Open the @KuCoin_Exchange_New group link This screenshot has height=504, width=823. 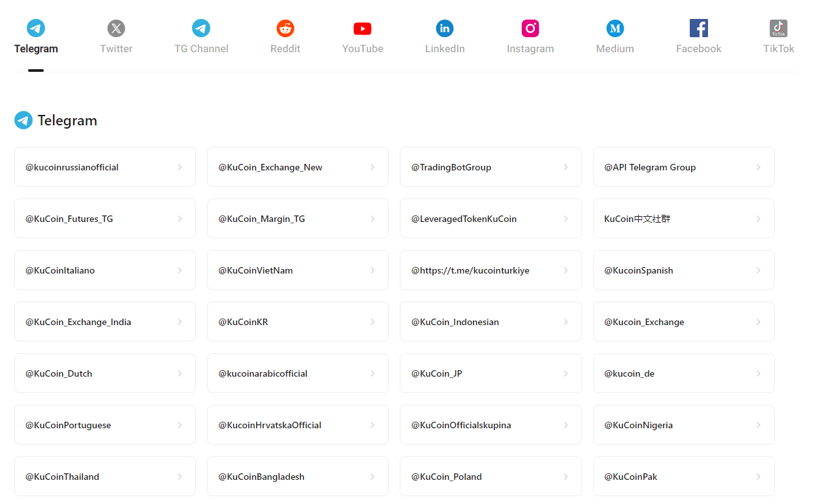pos(298,167)
